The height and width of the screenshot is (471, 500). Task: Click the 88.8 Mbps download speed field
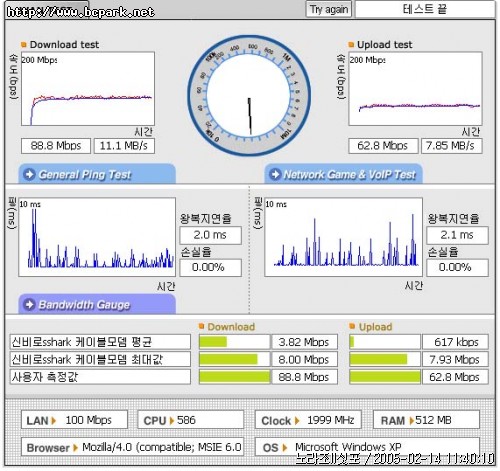tap(56, 146)
